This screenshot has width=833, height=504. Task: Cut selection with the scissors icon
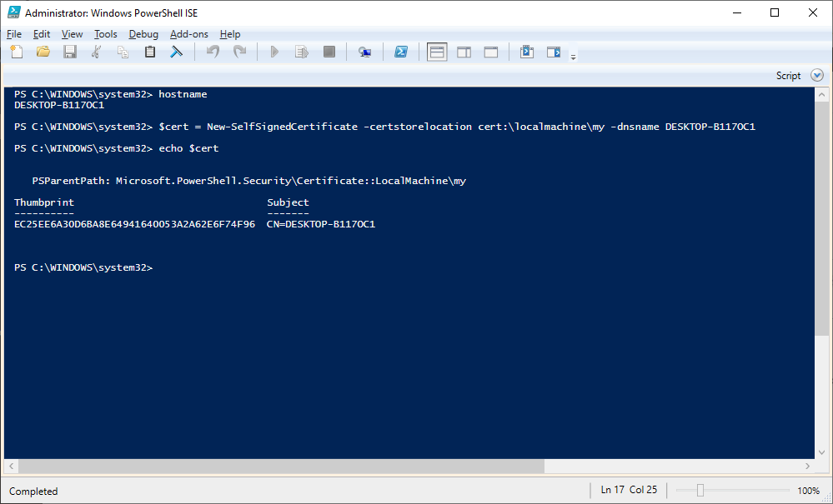[96, 52]
